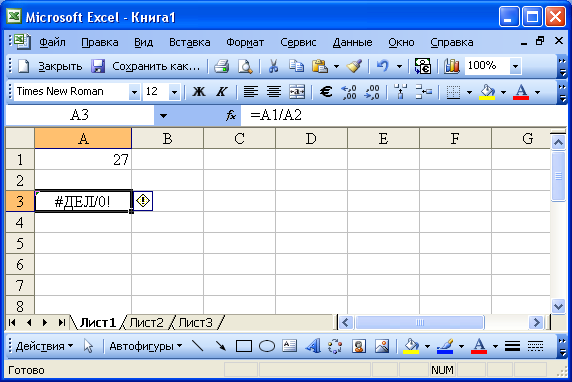This screenshot has height=382, width=572.
Task: Click column B header
Action: pos(167,138)
